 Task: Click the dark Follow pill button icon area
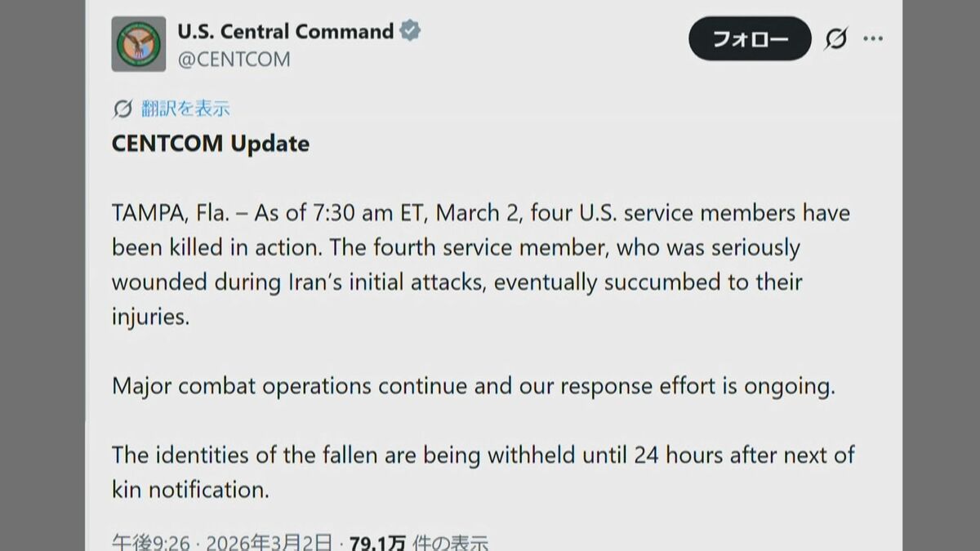point(749,38)
